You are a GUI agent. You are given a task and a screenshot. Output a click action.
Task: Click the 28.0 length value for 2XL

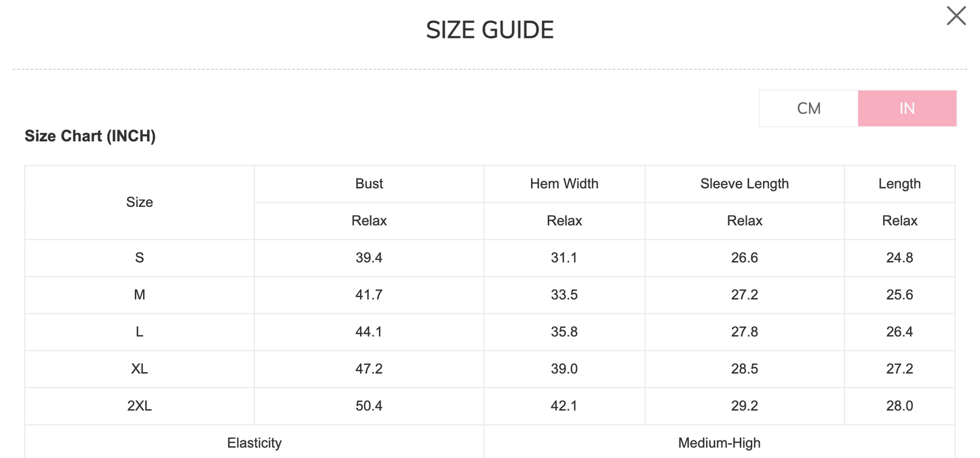point(899,406)
